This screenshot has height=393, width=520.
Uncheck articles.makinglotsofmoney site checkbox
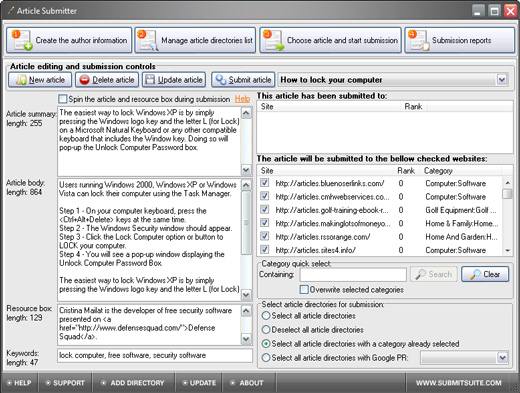(264, 223)
